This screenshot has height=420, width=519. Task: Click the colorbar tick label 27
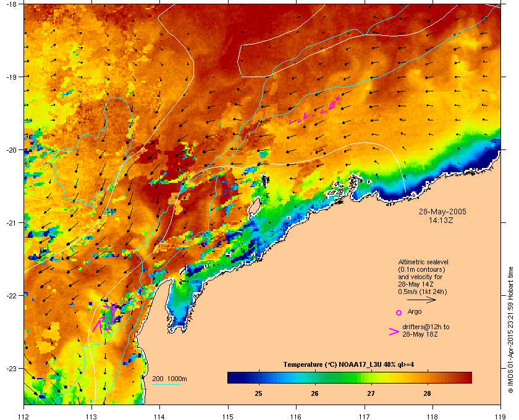point(371,393)
